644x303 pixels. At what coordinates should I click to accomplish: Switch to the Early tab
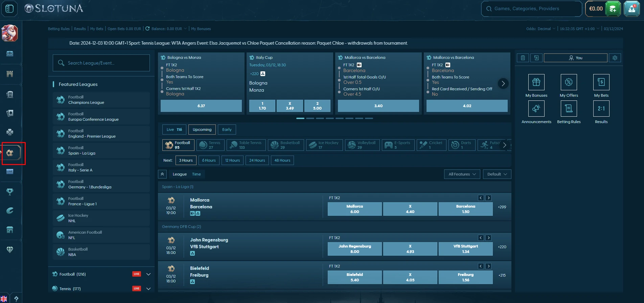coord(227,130)
